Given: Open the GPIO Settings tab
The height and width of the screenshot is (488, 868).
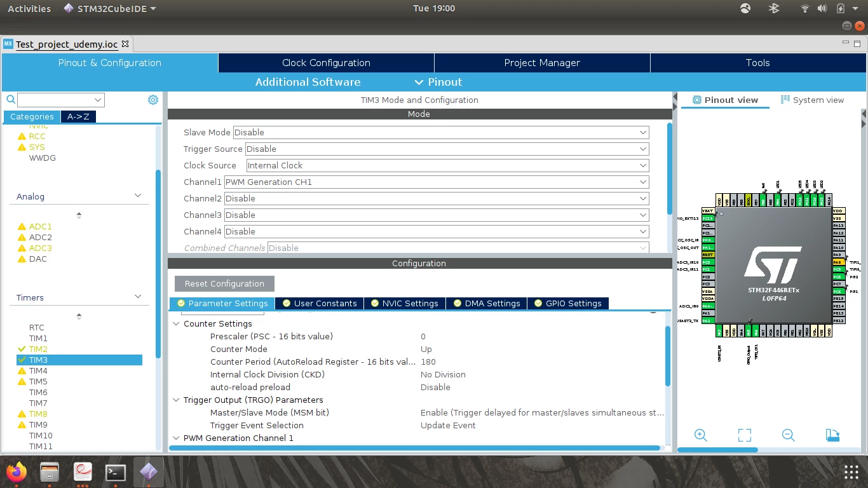Looking at the screenshot, I should (x=568, y=304).
